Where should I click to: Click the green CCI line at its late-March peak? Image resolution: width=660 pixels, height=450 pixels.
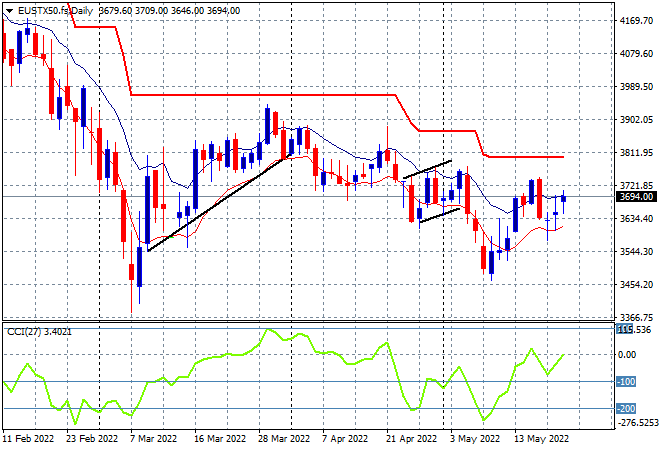pyautogui.click(x=268, y=330)
